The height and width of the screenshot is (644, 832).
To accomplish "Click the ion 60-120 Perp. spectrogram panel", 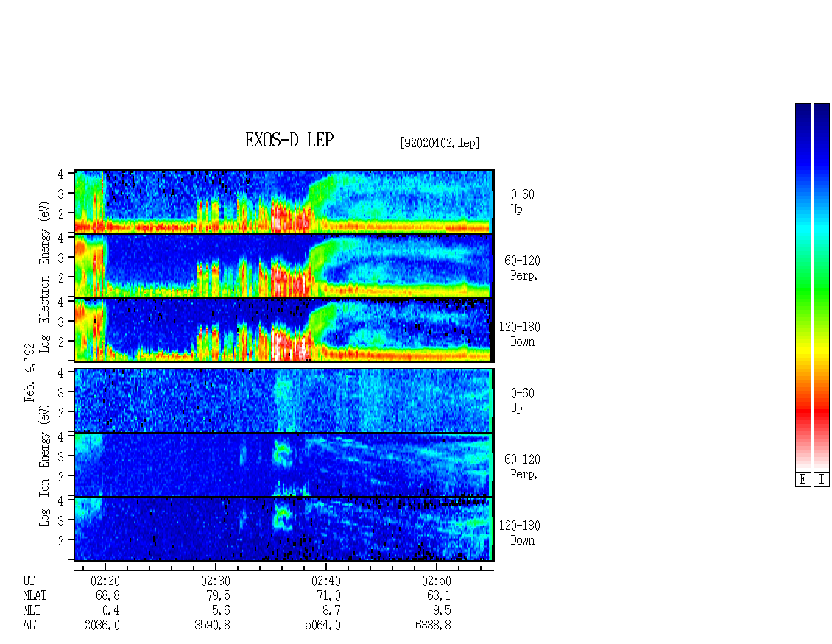I will tap(284, 464).
